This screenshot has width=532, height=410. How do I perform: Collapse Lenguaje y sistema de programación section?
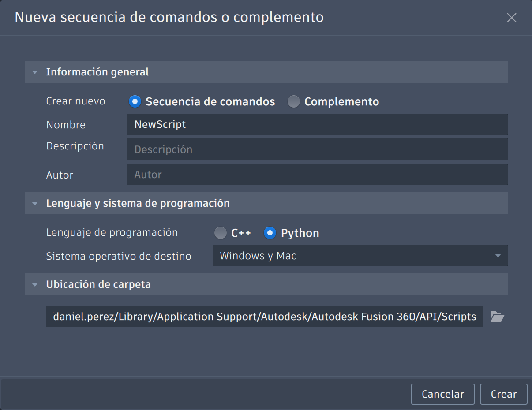(x=35, y=203)
